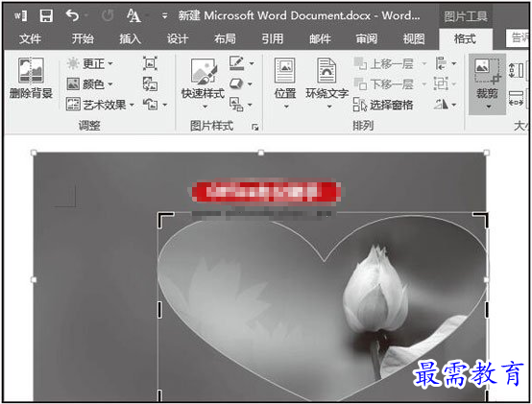
Task: Switch to the 插入 tab
Action: pos(130,39)
